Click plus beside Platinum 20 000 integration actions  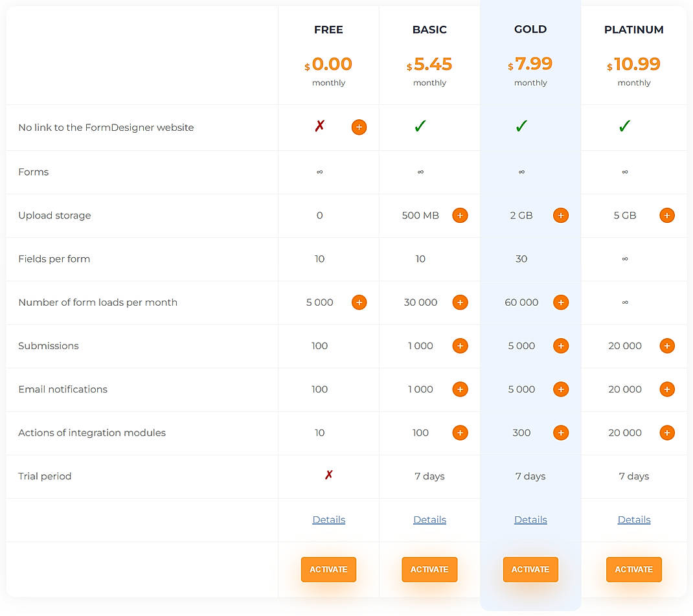point(667,433)
